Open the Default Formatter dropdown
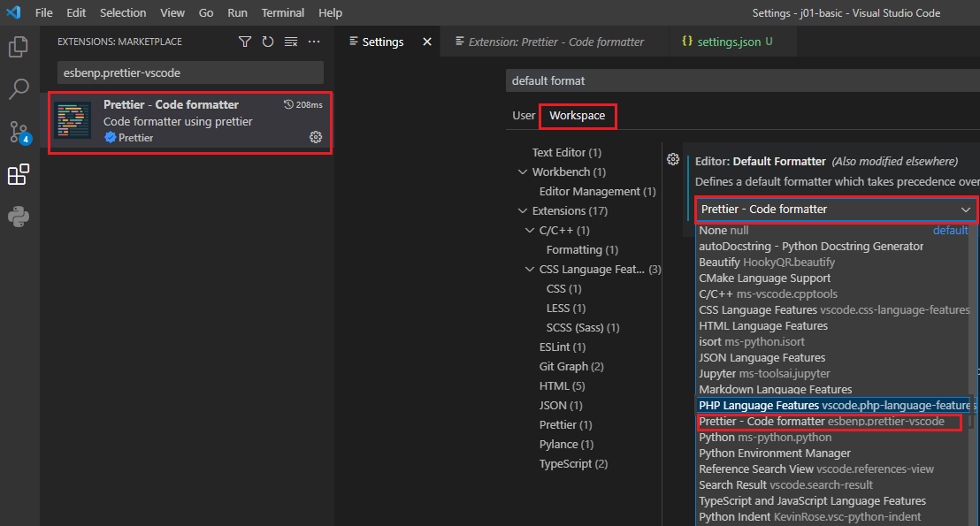This screenshot has height=526, width=980. coord(836,210)
